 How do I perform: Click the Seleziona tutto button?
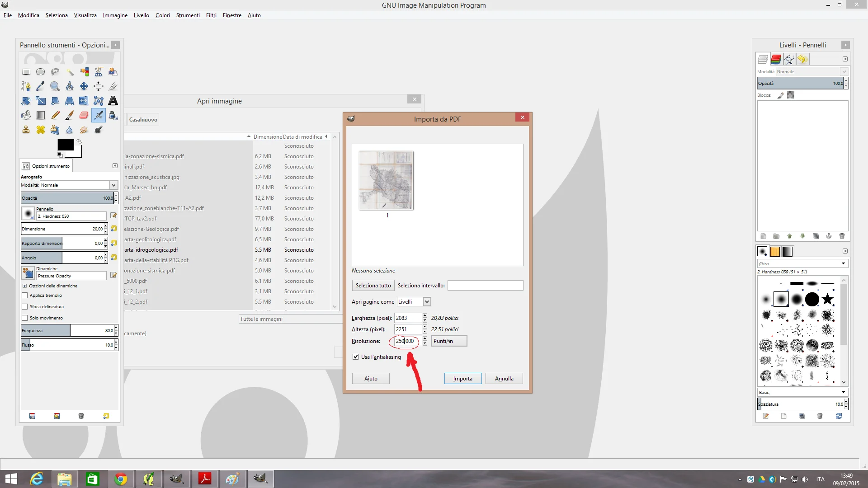pyautogui.click(x=373, y=286)
